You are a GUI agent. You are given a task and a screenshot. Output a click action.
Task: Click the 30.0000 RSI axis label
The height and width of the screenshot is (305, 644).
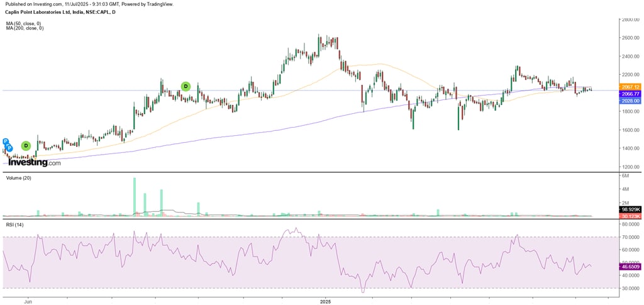(631, 288)
